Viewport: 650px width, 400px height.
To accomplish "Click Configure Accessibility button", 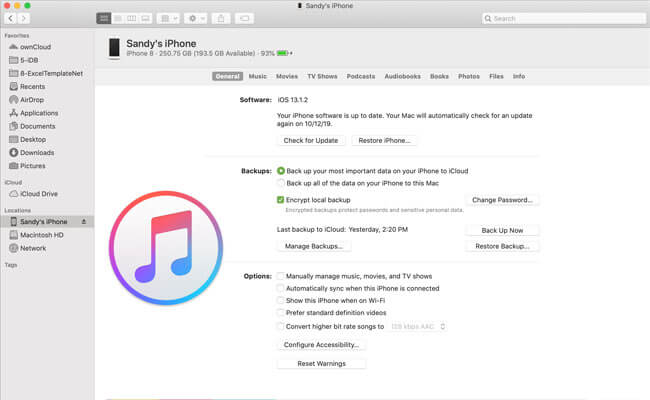I will tap(321, 345).
